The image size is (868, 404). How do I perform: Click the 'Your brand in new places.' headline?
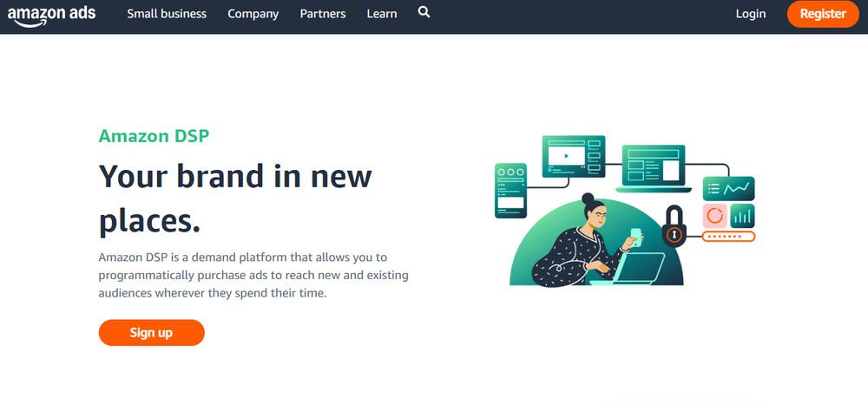point(235,199)
